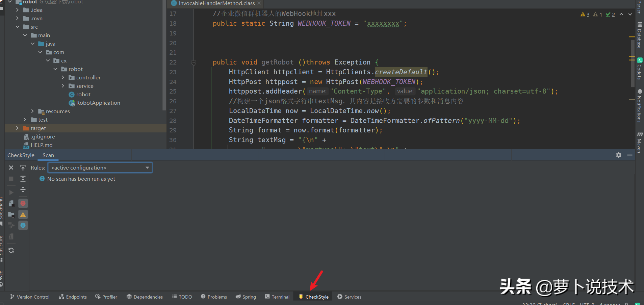Toggle display of CheckStyle errors

tap(23, 203)
